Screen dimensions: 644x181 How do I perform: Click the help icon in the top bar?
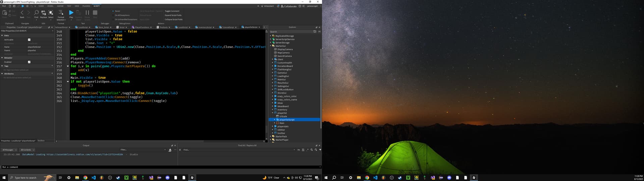[x=300, y=6]
